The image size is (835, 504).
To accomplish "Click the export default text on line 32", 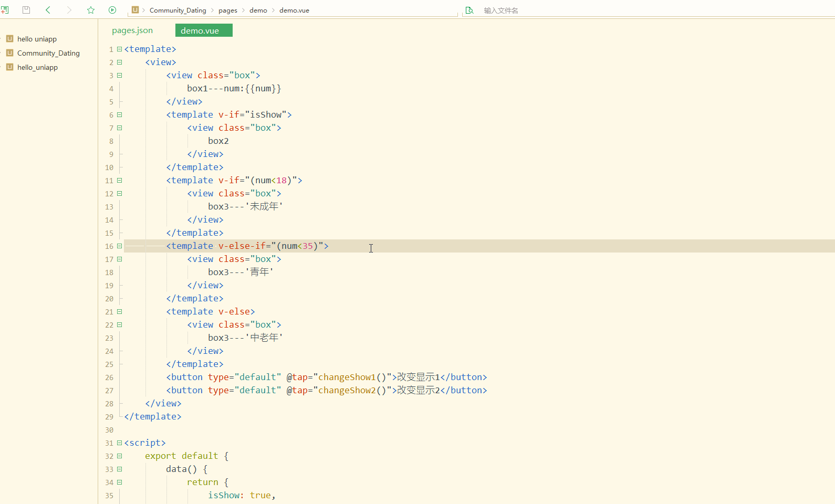I will point(182,456).
